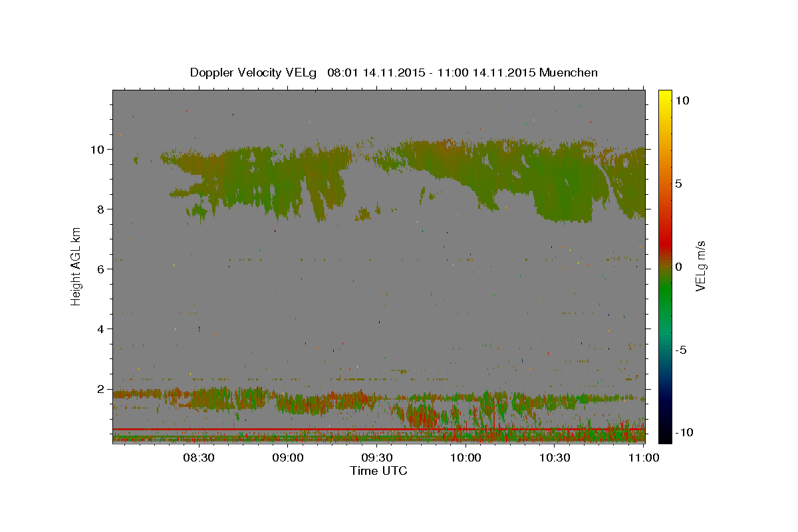
Task: Click the '09:30' time tick label
Action: pyautogui.click(x=376, y=458)
